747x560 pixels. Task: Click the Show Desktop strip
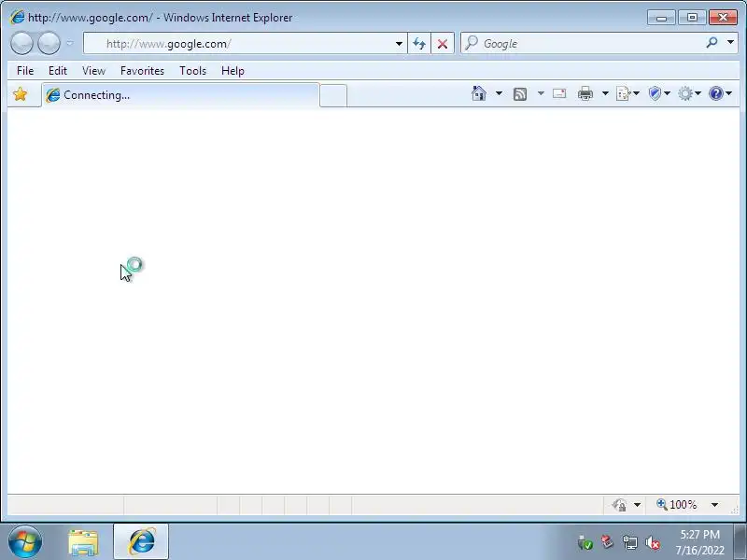[x=740, y=542]
